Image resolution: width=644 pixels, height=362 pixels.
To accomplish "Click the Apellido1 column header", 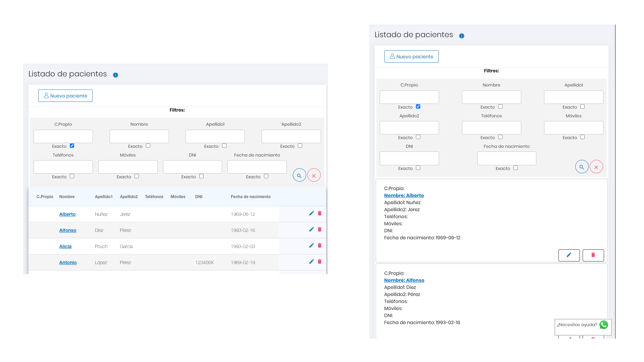I will coord(104,197).
